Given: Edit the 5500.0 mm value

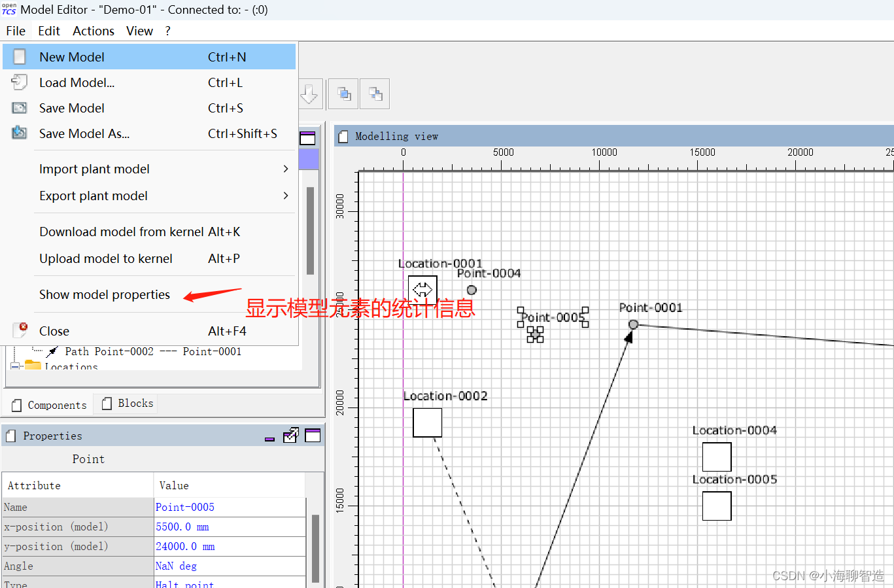Looking at the screenshot, I should click(229, 527).
